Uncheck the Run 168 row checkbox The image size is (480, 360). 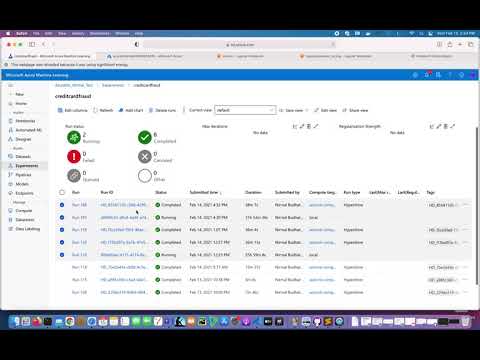coord(62,205)
